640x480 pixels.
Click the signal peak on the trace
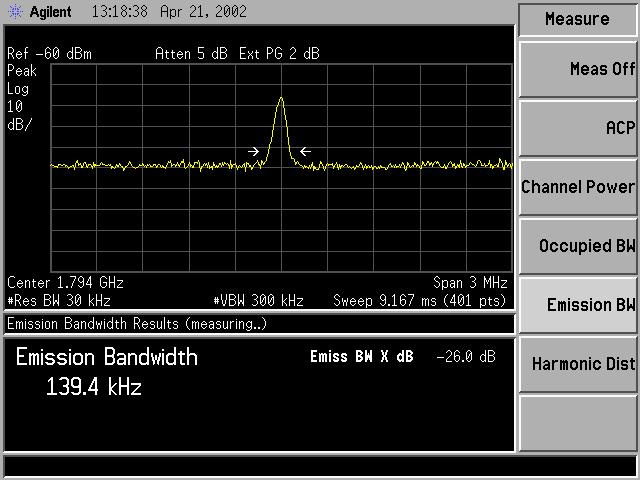click(x=281, y=99)
